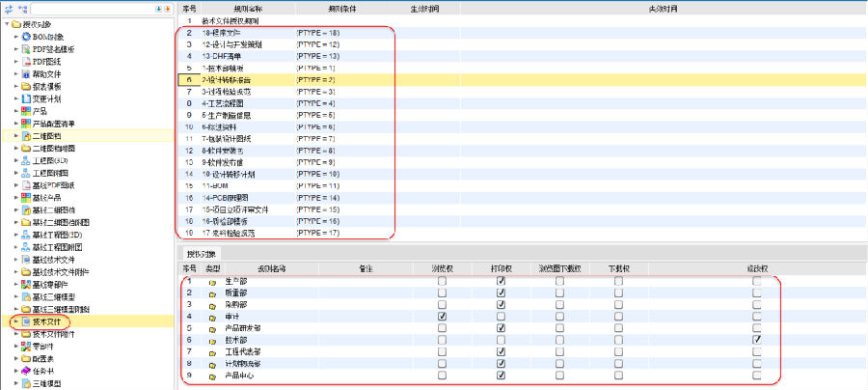The width and height of the screenshot is (868, 390).
Task: Click the 产品 colored-blocks icon
Action: (26, 111)
